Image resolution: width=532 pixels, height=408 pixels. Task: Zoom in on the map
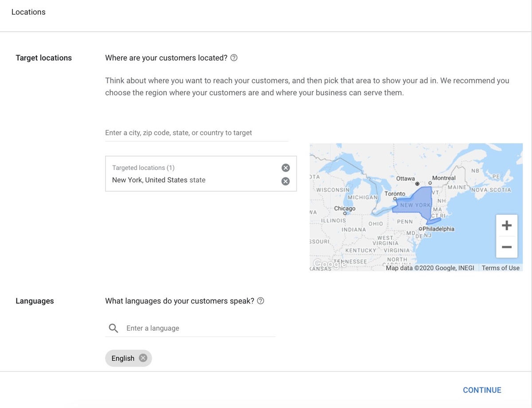(507, 226)
